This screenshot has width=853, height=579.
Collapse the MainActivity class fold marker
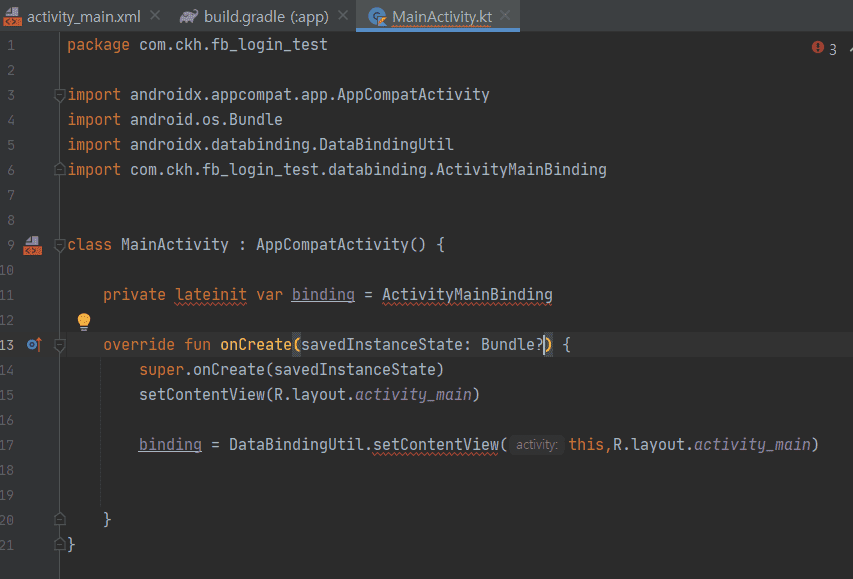(x=60, y=245)
